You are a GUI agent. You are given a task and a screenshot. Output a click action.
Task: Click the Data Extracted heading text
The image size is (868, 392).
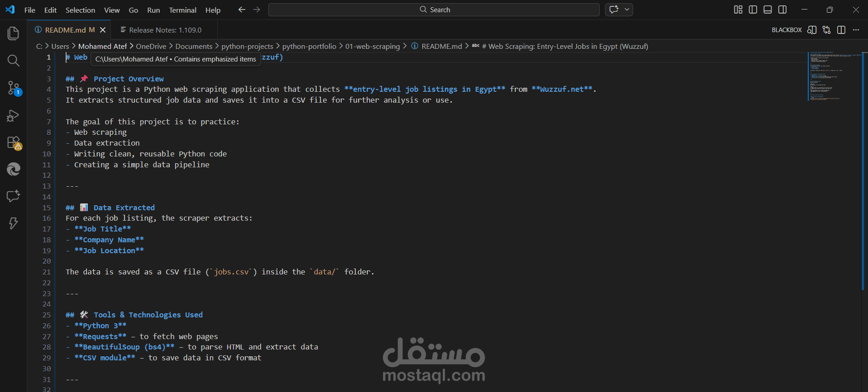[x=124, y=208]
